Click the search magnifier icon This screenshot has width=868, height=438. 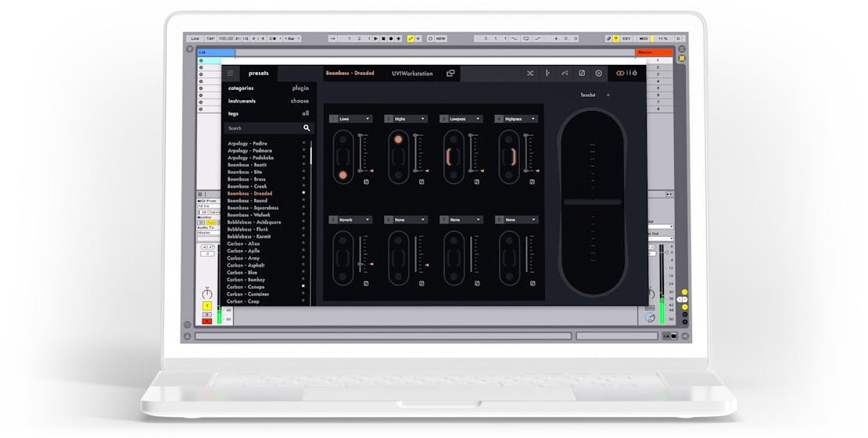(307, 127)
